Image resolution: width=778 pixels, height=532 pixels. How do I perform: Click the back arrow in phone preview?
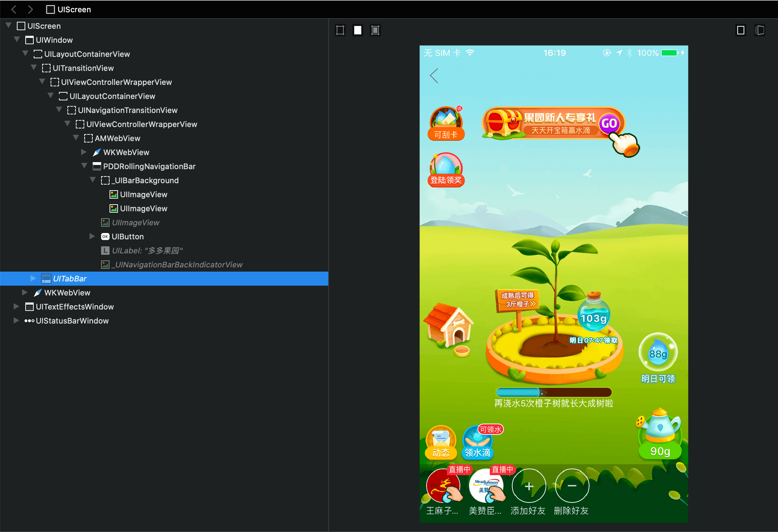(434, 75)
